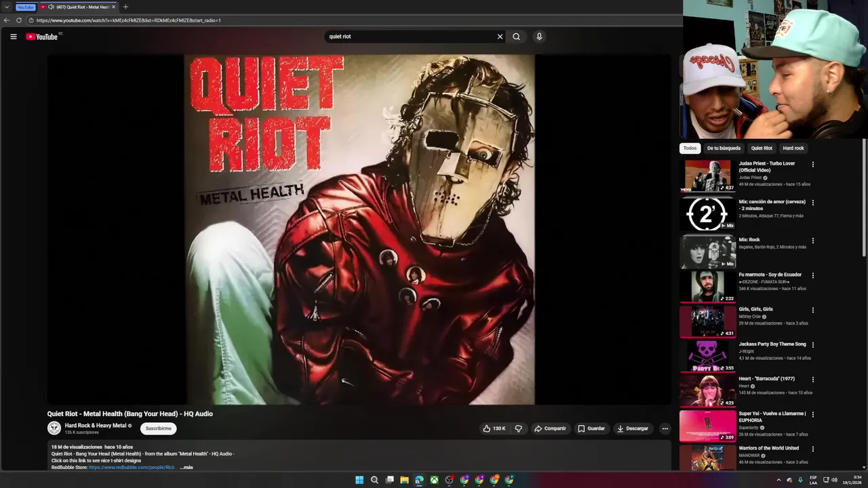Screen dimensions: 868x488
Task: Select 'De tu búsqueda' filter chip
Action: click(724, 148)
